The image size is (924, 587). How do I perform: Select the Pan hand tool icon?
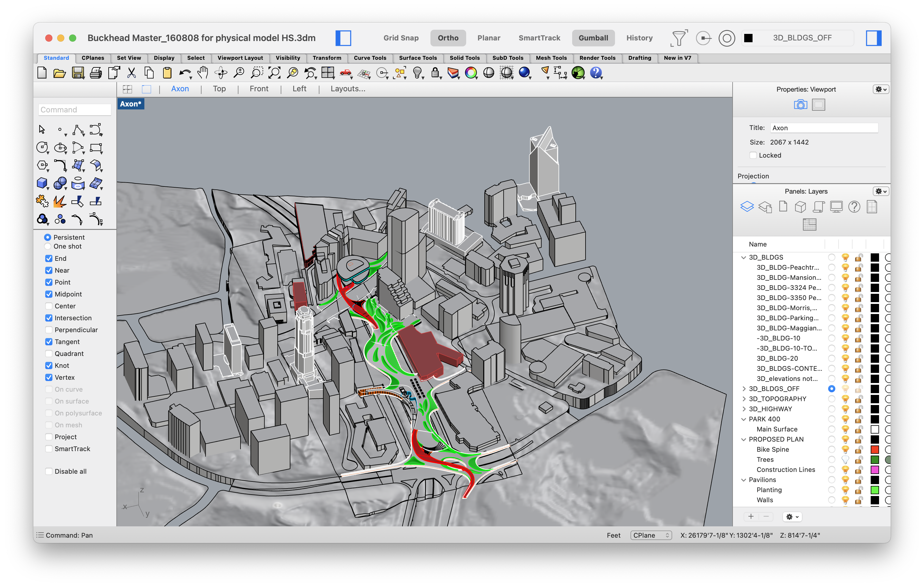click(x=203, y=73)
